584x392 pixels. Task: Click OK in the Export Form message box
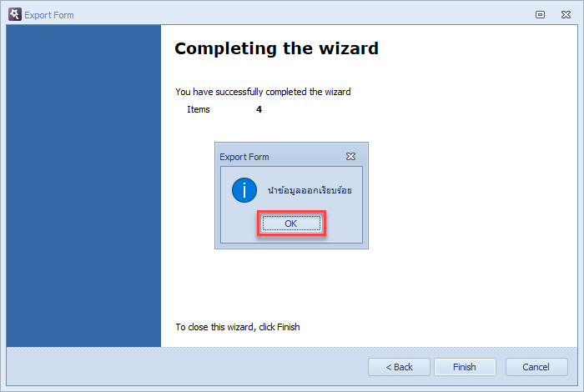[291, 224]
